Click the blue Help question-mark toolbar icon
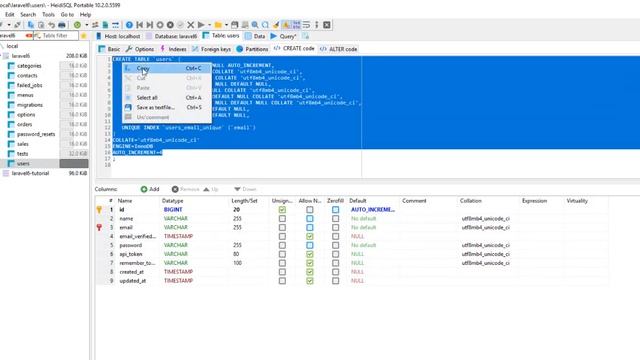This screenshot has width=640, height=360. [x=129, y=25]
